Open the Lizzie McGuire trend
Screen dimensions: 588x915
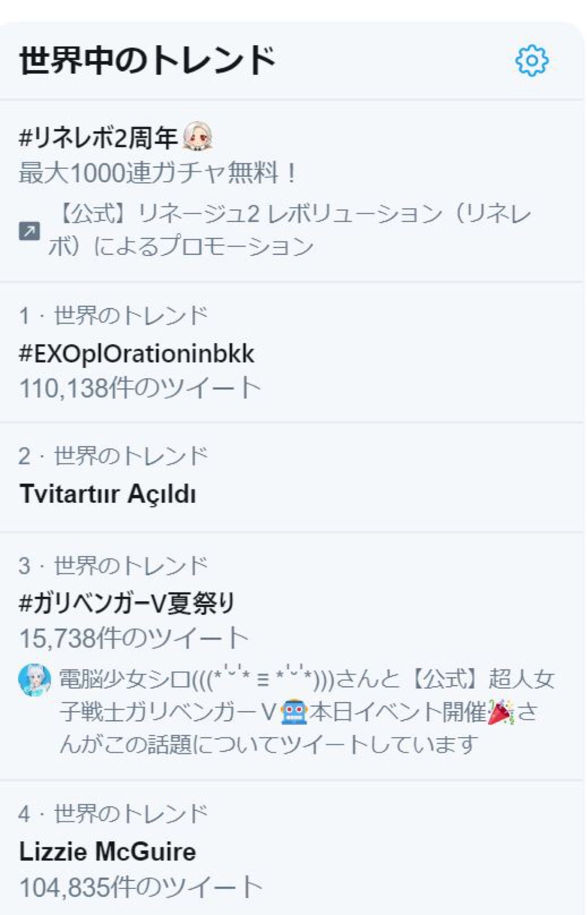108,852
